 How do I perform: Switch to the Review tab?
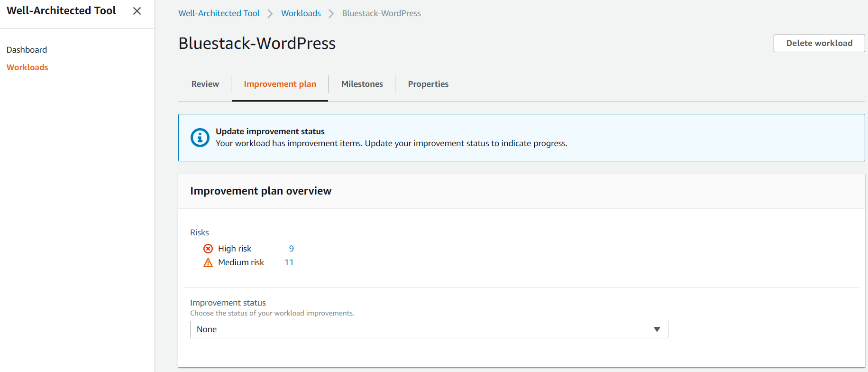205,84
